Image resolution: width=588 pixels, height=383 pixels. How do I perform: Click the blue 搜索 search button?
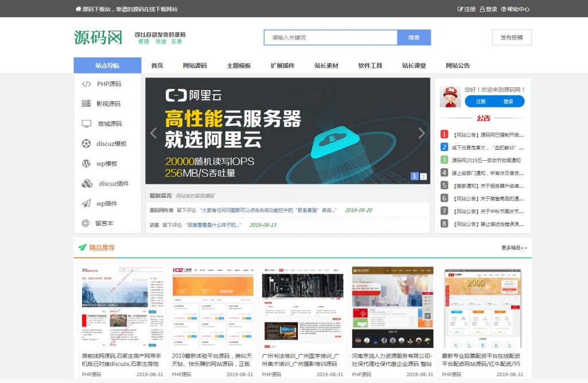point(414,37)
